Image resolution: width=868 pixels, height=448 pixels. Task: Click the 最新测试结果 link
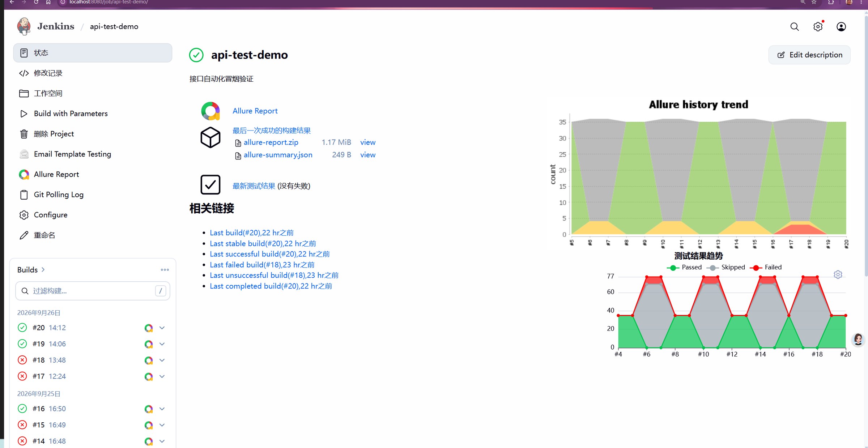pyautogui.click(x=254, y=186)
